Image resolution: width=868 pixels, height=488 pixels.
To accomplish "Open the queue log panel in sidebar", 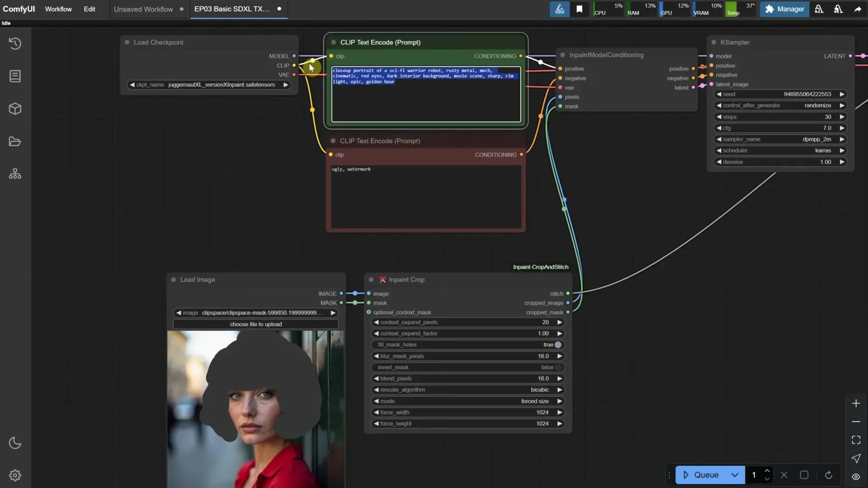I will [x=15, y=76].
